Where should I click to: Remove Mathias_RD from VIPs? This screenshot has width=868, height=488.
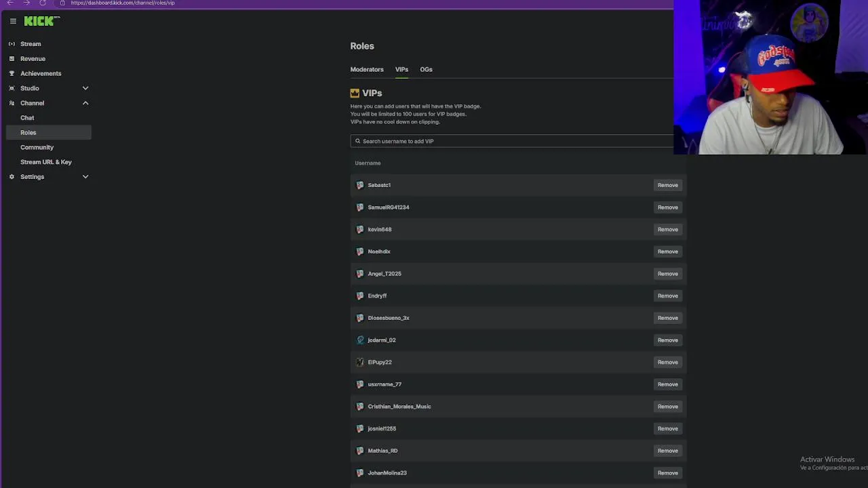[x=667, y=451]
